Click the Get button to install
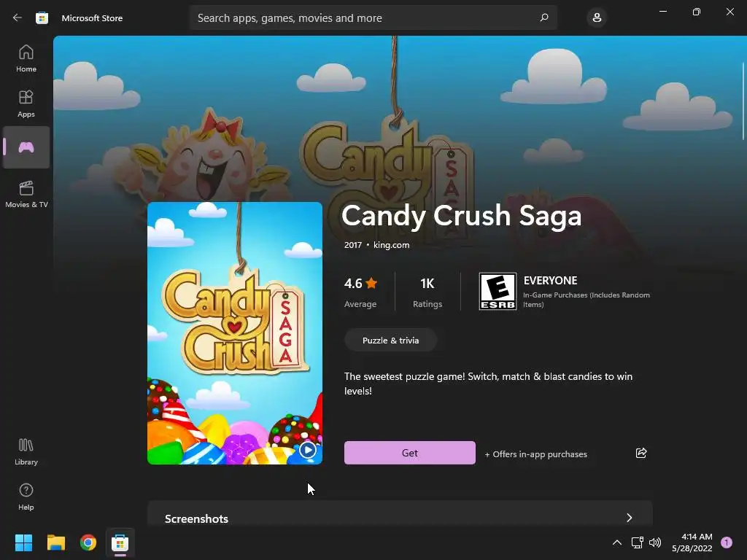The width and height of the screenshot is (747, 560). [410, 453]
